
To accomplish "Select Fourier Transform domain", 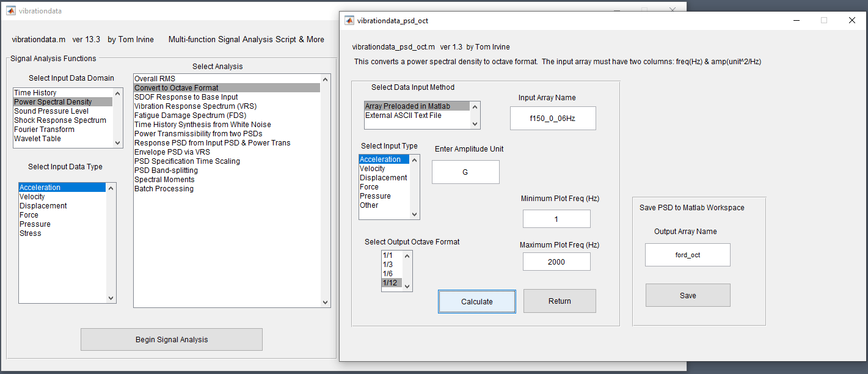I will (x=63, y=130).
